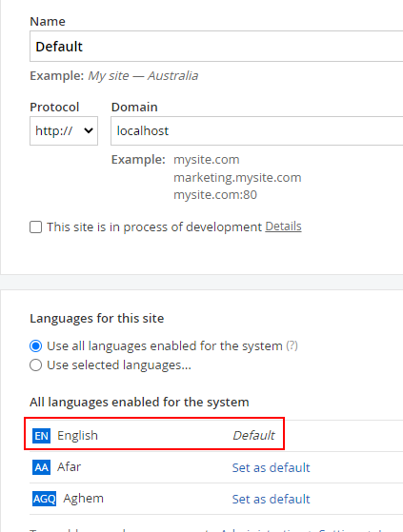Enable 'This site is in process of development'
Screen dimensions: 403x532
(35, 227)
